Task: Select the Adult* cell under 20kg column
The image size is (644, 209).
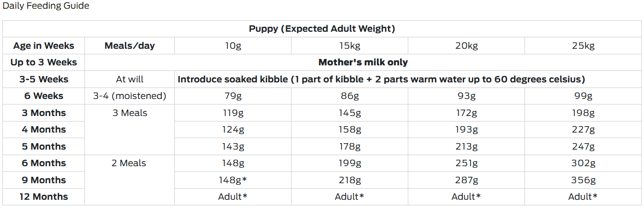Action: pos(466,197)
